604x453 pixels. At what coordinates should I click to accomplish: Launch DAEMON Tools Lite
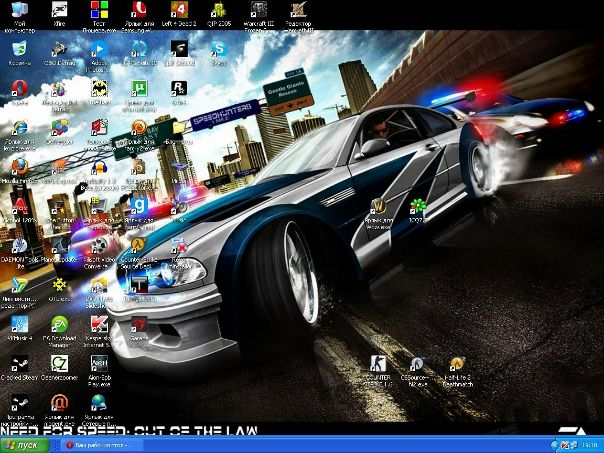click(x=19, y=246)
